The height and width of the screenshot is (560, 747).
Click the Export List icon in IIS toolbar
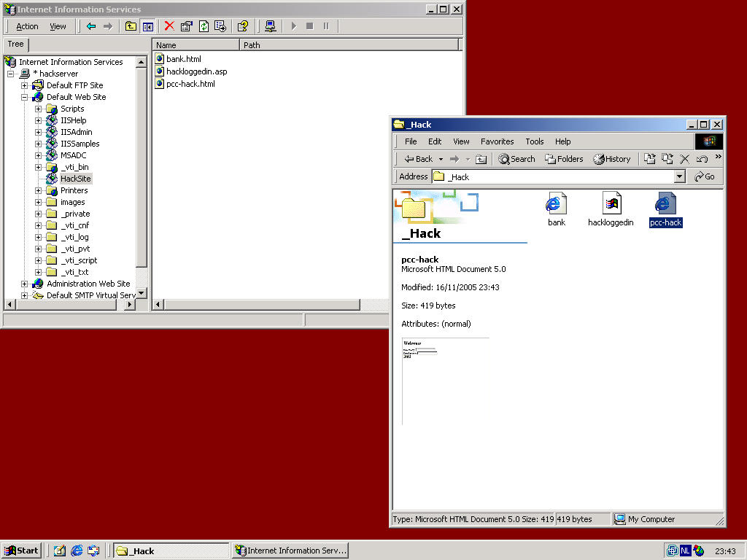click(220, 26)
